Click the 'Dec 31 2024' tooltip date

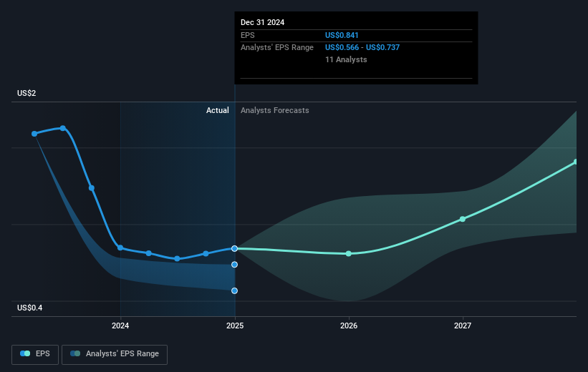coord(263,22)
